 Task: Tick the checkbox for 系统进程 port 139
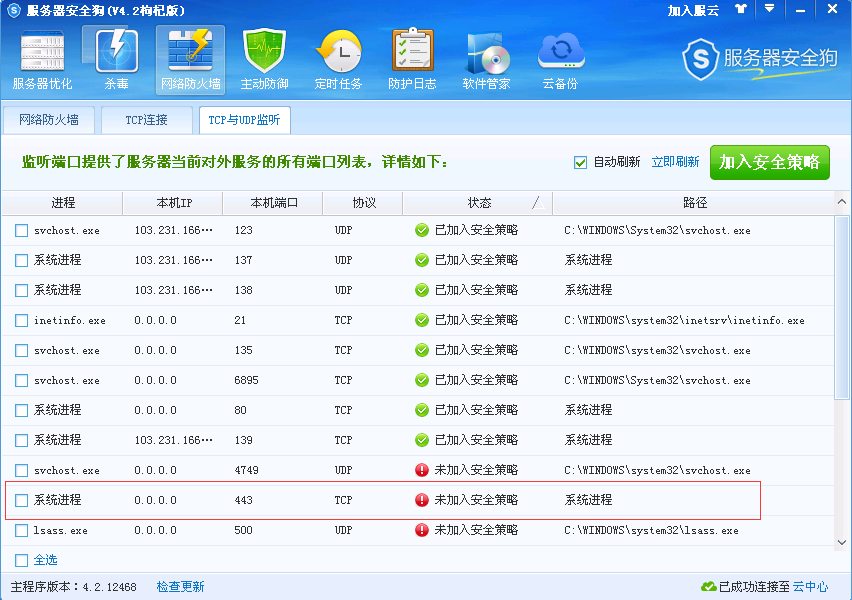point(22,440)
